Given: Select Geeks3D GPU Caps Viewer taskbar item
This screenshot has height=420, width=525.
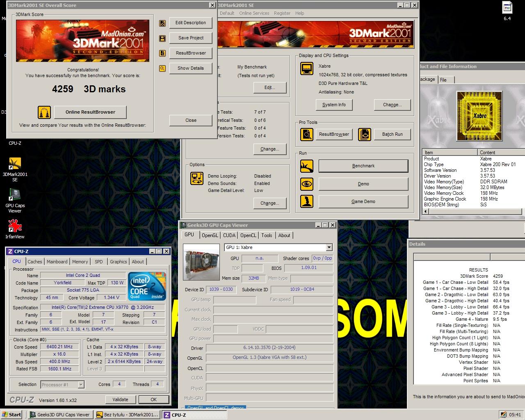Looking at the screenshot, I should [60, 415].
